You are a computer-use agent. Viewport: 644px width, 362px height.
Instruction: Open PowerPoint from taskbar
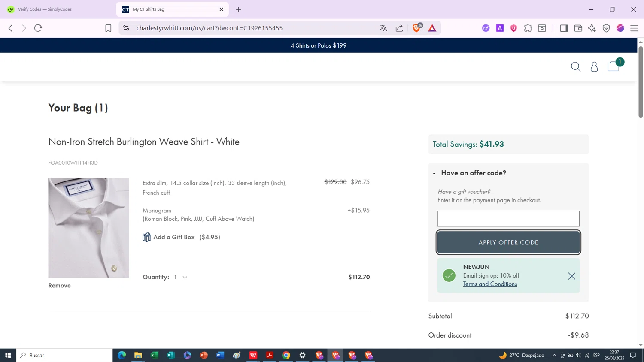click(204, 355)
